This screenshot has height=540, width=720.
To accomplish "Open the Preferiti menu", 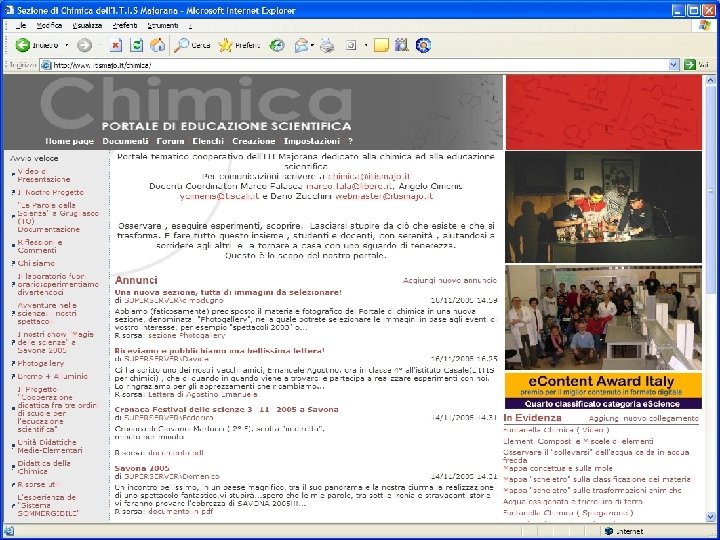I will tap(125, 25).
